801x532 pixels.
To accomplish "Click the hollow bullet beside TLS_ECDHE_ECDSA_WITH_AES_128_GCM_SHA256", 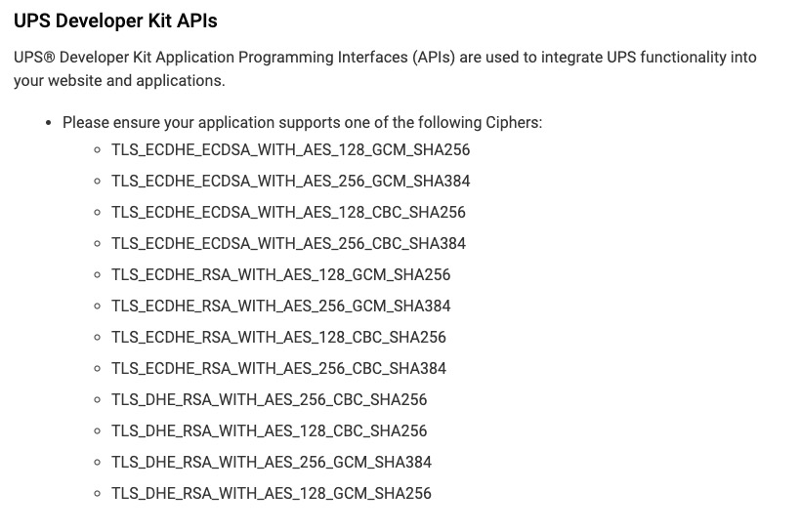I will pos(97,150).
